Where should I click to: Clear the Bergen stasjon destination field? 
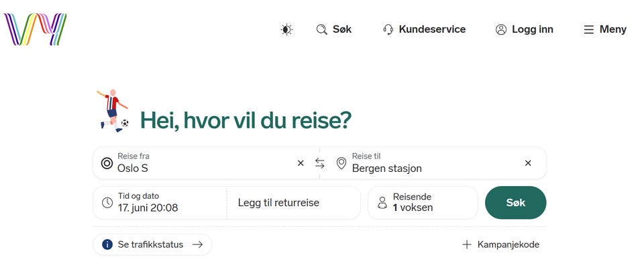pyautogui.click(x=528, y=163)
